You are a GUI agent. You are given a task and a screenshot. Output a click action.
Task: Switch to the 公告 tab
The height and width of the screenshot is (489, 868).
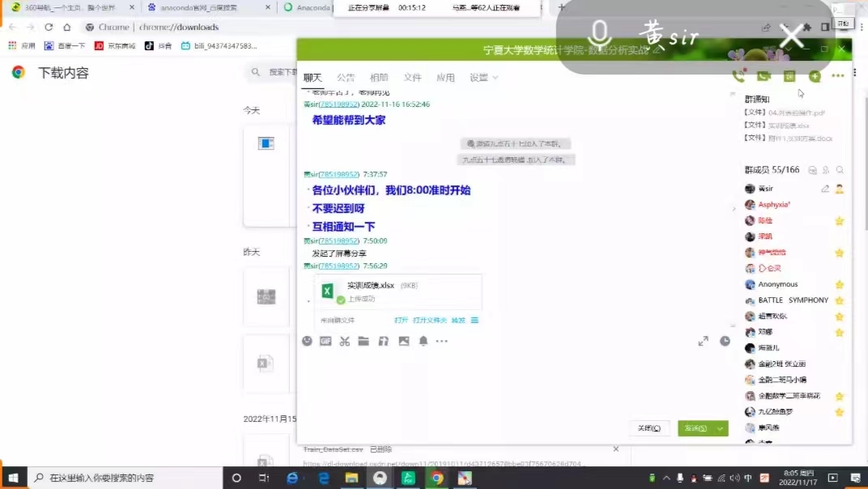pyautogui.click(x=346, y=78)
